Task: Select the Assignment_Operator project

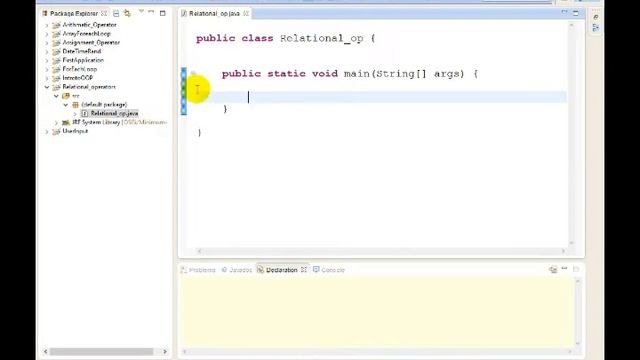Action: pyautogui.click(x=91, y=42)
